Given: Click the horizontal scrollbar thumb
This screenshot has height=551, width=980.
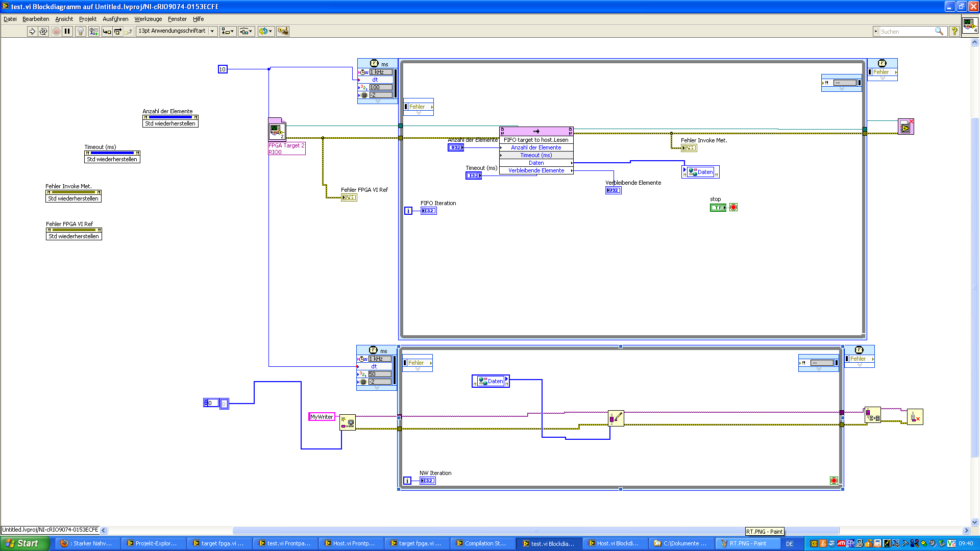Looking at the screenshot, I should tap(536, 531).
